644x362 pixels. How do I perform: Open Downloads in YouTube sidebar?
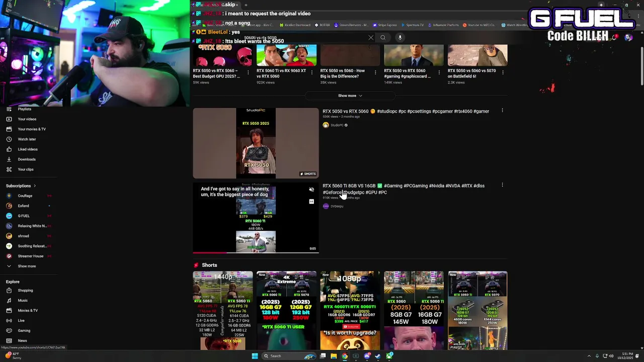coord(27,159)
